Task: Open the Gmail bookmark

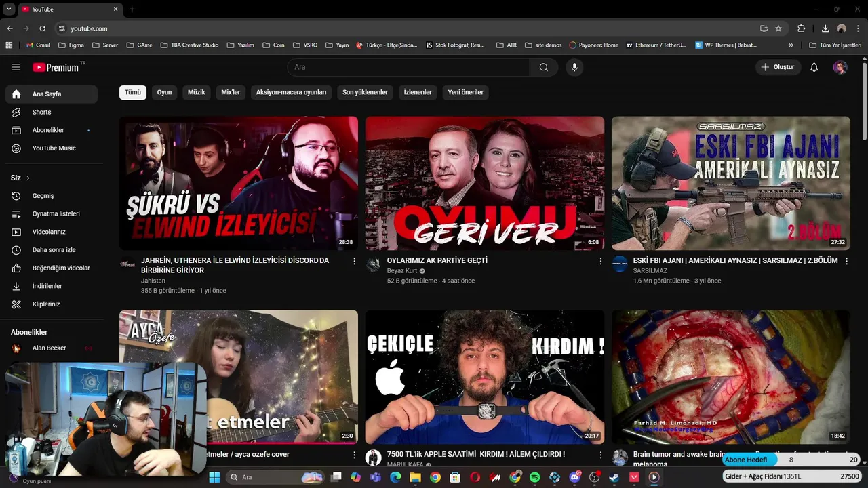Action: [x=38, y=45]
